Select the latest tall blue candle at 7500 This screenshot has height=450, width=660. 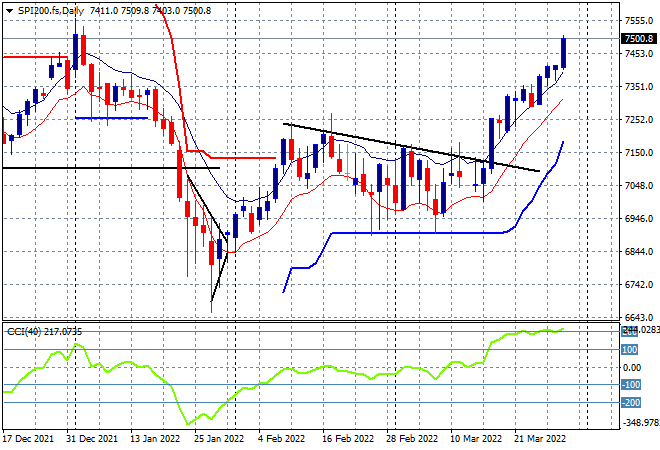[x=564, y=53]
